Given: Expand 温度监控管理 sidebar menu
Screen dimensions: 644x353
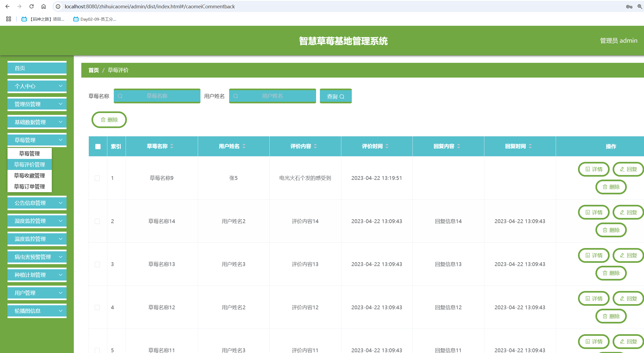Looking at the screenshot, I should (37, 239).
